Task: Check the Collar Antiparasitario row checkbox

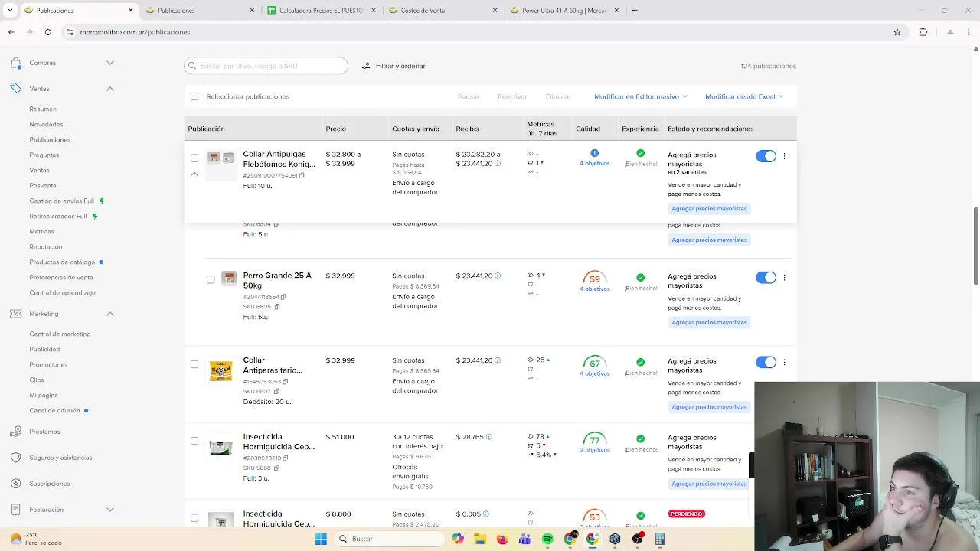Action: pyautogui.click(x=194, y=364)
